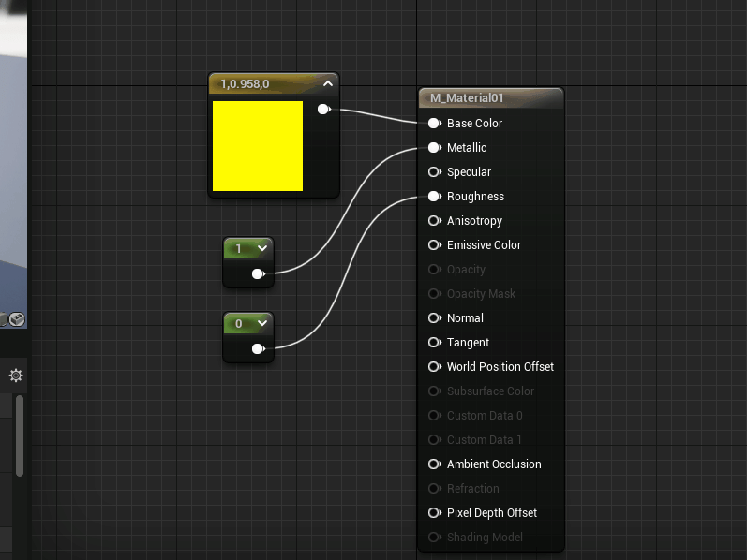
Task: Click the Base Color input pin
Action: (435, 124)
